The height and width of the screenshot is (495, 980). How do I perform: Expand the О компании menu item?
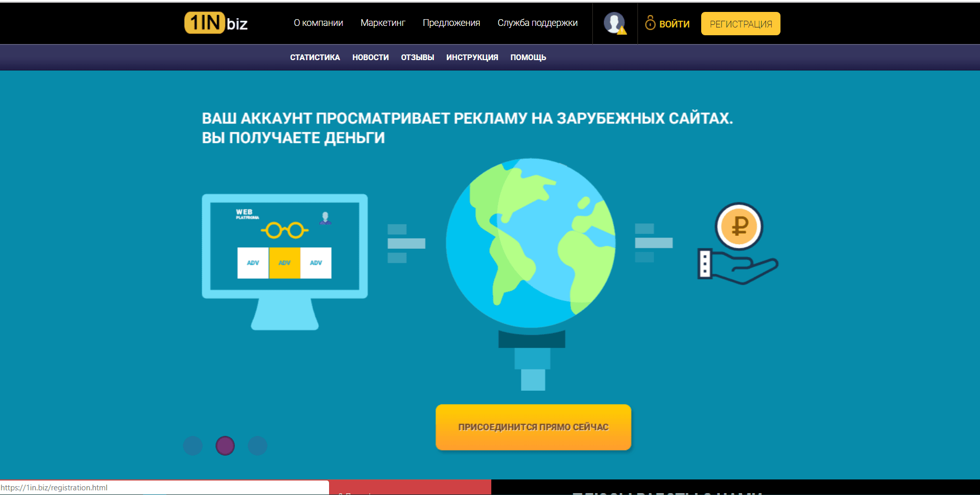pos(318,23)
